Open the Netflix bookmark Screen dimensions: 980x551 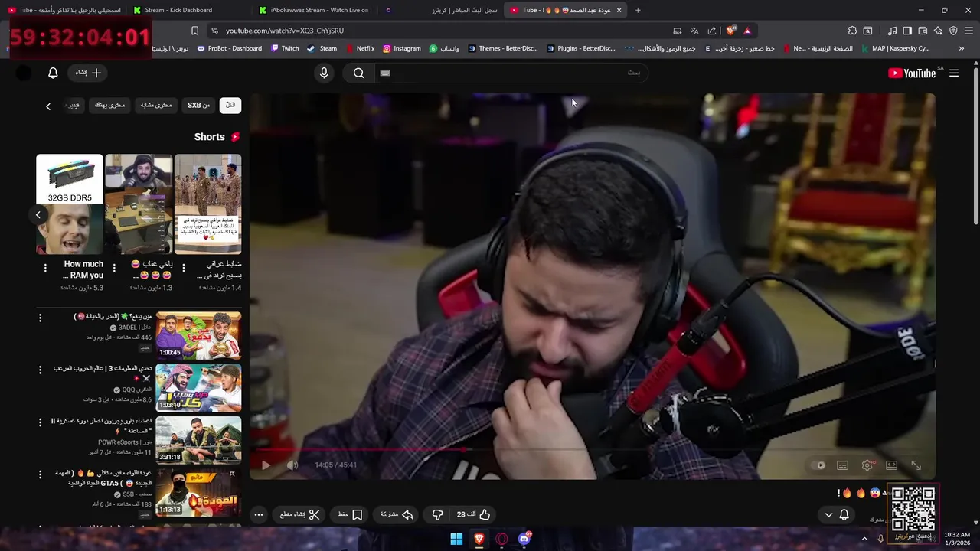coord(361,48)
